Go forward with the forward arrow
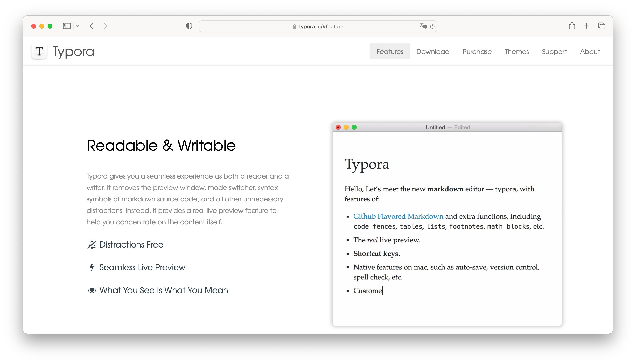The image size is (636, 364). tap(106, 26)
